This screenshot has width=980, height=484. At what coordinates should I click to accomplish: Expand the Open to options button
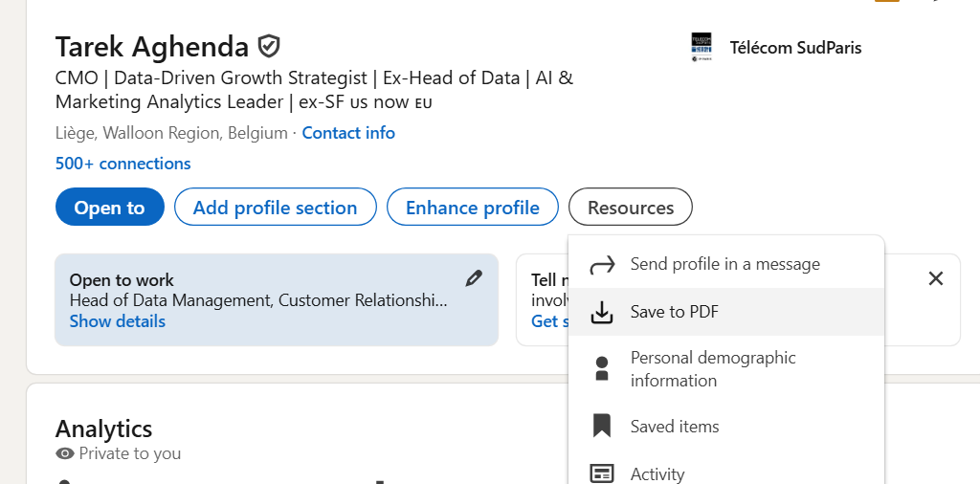(110, 208)
